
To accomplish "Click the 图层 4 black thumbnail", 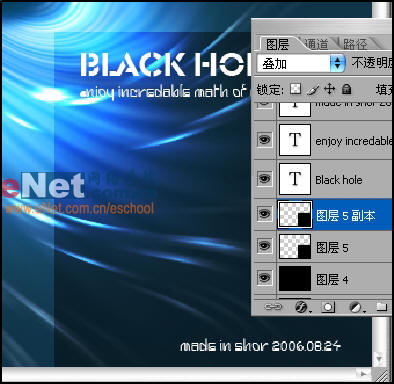I will point(295,278).
